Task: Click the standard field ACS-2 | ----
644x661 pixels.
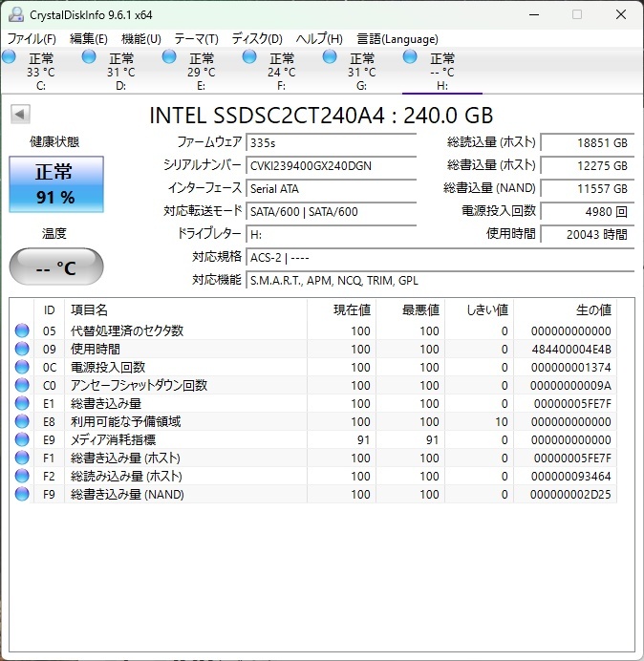Action: coord(440,257)
